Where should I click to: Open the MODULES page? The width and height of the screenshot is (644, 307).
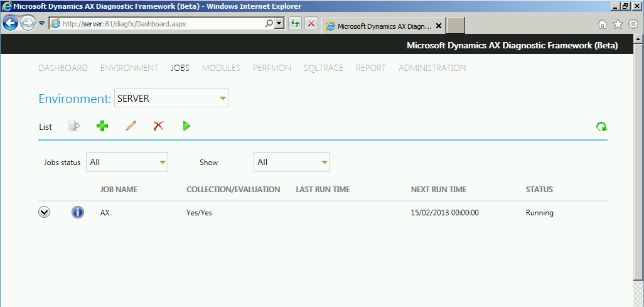pyautogui.click(x=221, y=68)
